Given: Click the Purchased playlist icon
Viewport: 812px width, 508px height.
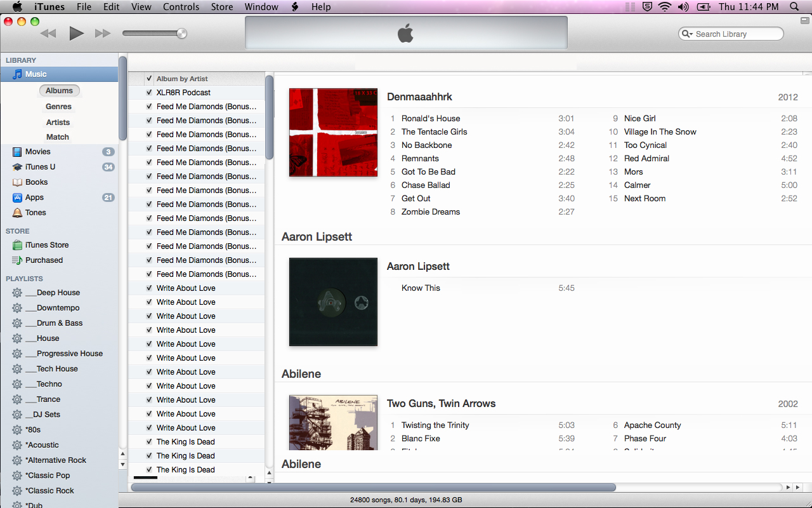Looking at the screenshot, I should 17,260.
